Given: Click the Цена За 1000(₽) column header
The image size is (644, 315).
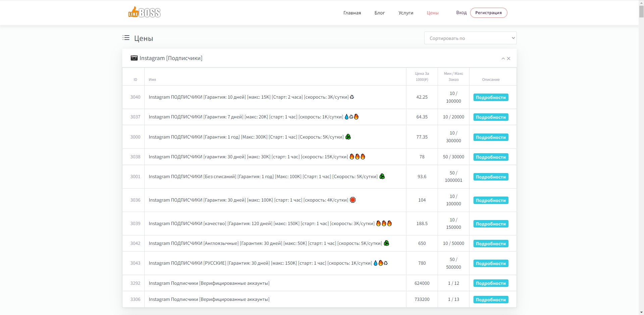Looking at the screenshot, I should pos(422,76).
